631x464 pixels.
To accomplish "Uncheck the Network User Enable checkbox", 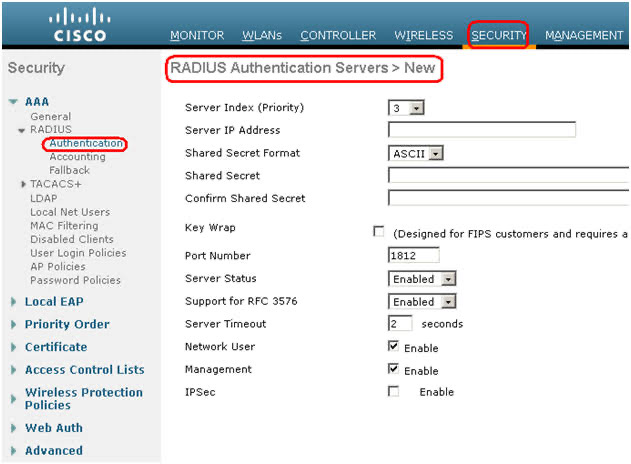I will (393, 346).
